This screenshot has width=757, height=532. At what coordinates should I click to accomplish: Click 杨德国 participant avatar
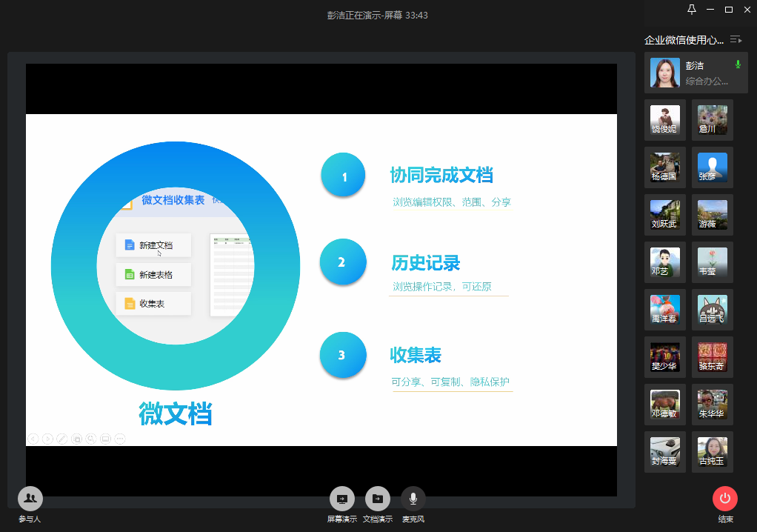tap(664, 167)
